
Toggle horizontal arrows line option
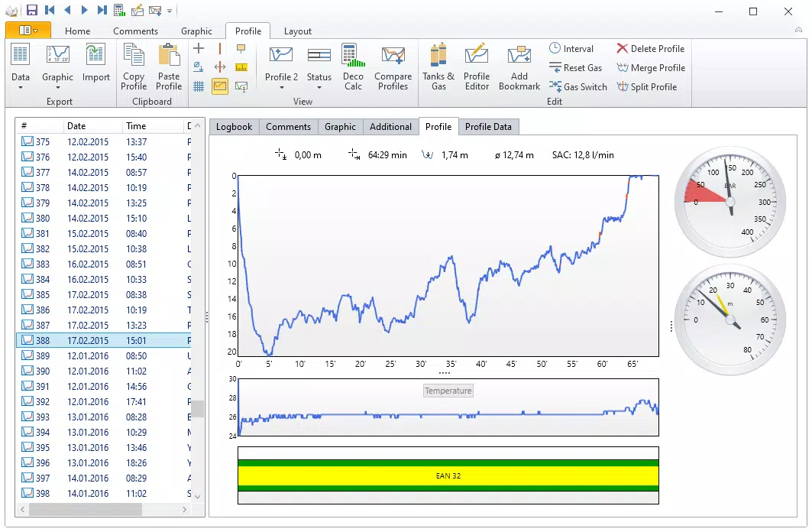219,66
